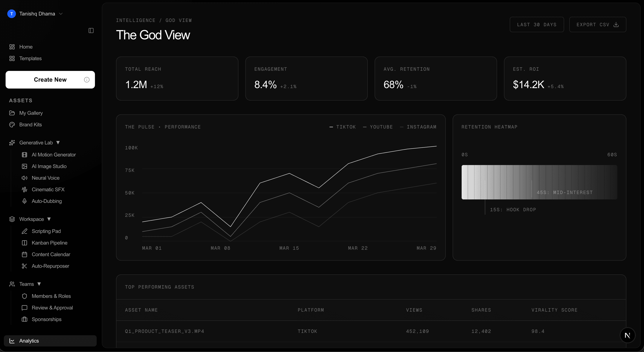Click the Auto-Repurposer scissors icon

pyautogui.click(x=24, y=266)
